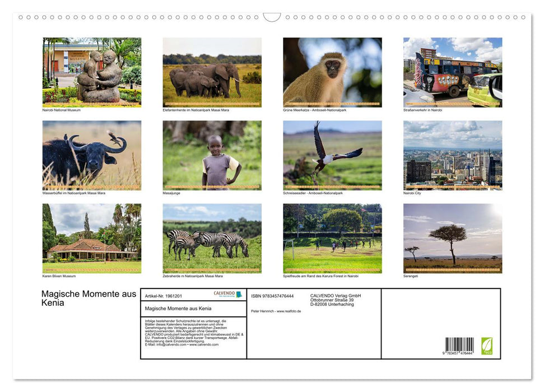Select the Straßenverkehr in Nairobi bus photo
544x392 pixels.
point(453,72)
